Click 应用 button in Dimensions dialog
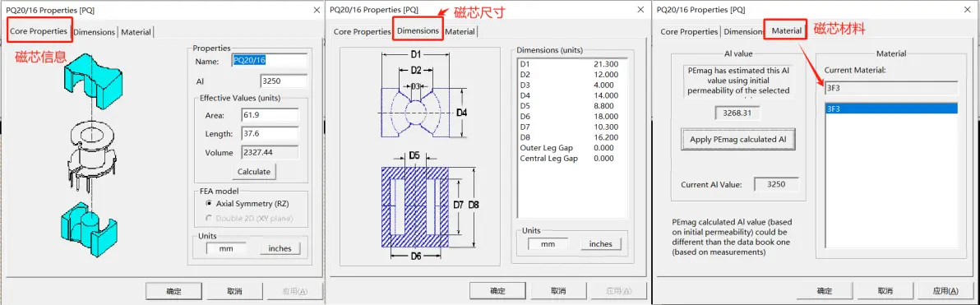Viewport: 980px width, 305px height. click(x=619, y=291)
